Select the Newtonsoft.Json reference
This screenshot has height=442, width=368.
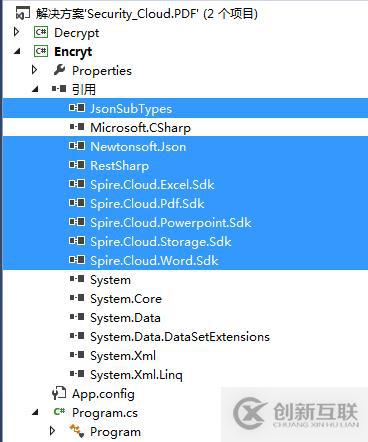coord(138,147)
